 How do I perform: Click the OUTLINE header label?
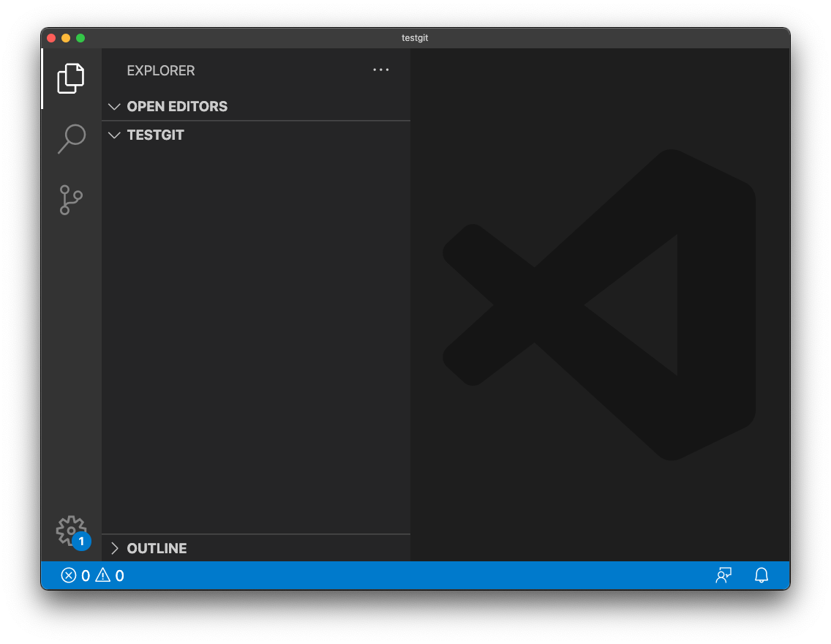(x=157, y=548)
